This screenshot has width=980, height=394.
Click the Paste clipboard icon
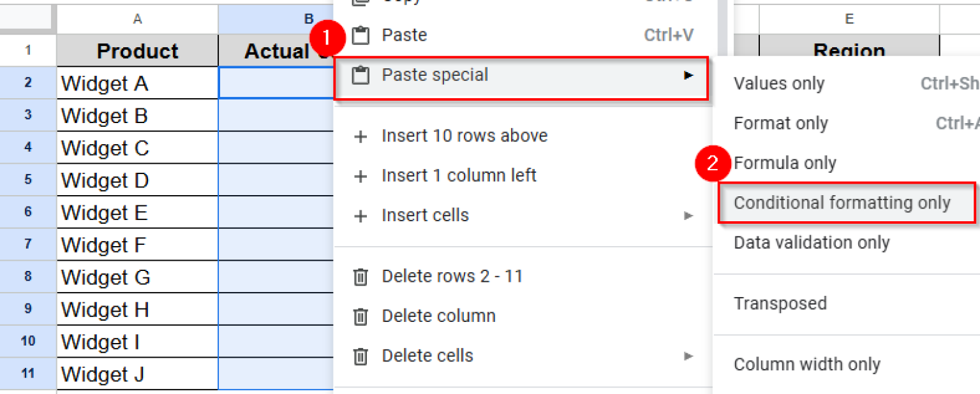pos(361,36)
